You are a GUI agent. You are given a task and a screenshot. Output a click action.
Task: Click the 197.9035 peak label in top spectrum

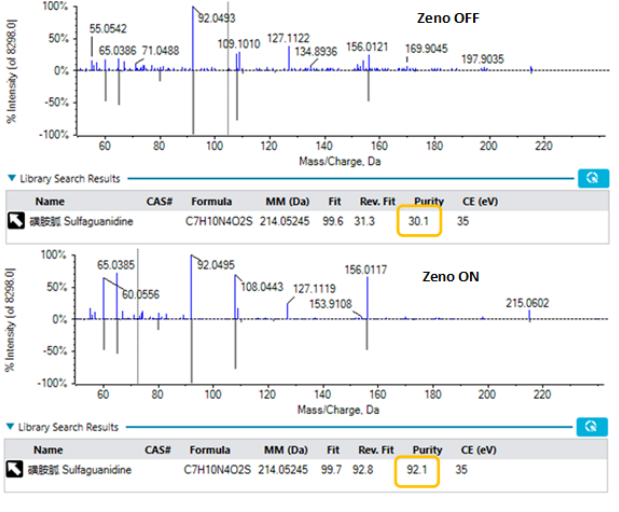pos(483,58)
